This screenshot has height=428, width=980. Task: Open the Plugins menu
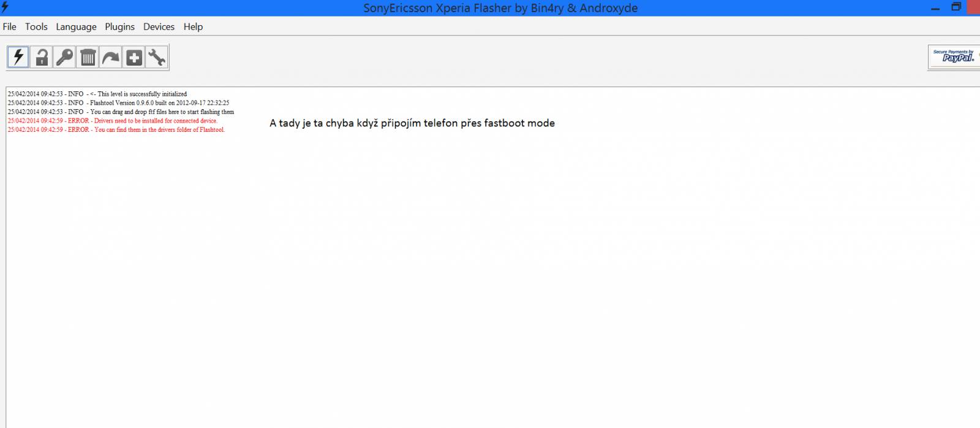[119, 26]
